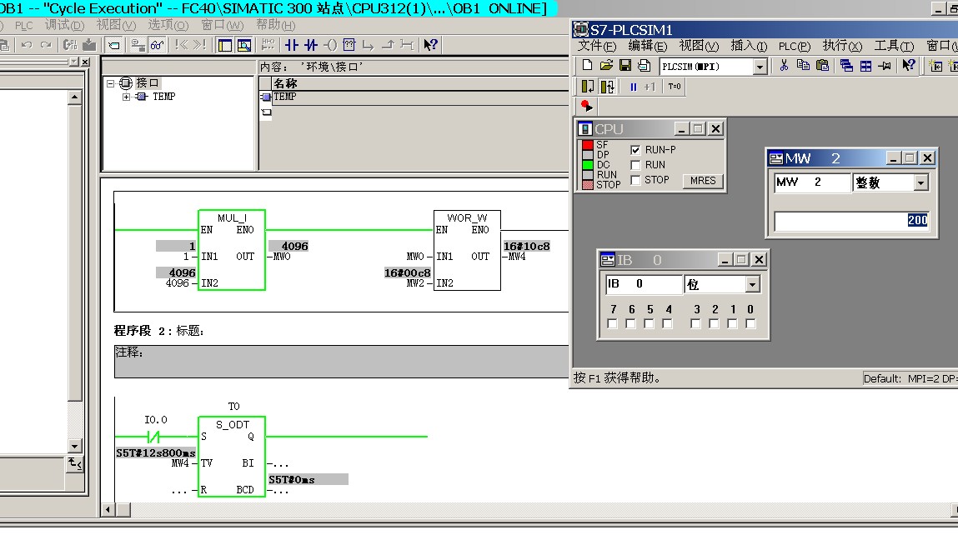Image resolution: width=958 pixels, height=560 pixels.
Task: Click the copy icon in PLCSIM
Action: pyautogui.click(x=804, y=65)
